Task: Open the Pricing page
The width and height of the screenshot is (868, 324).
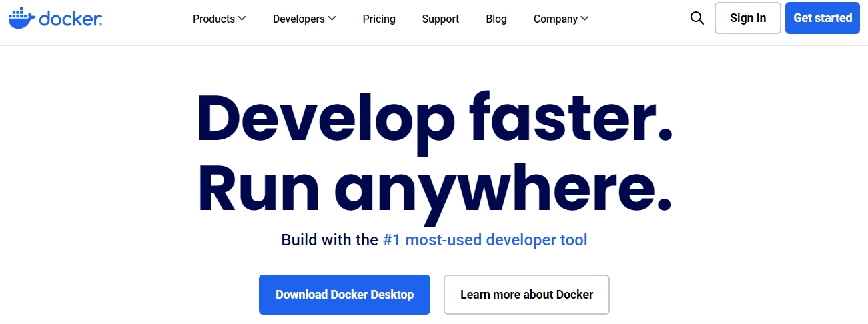Action: (x=379, y=19)
